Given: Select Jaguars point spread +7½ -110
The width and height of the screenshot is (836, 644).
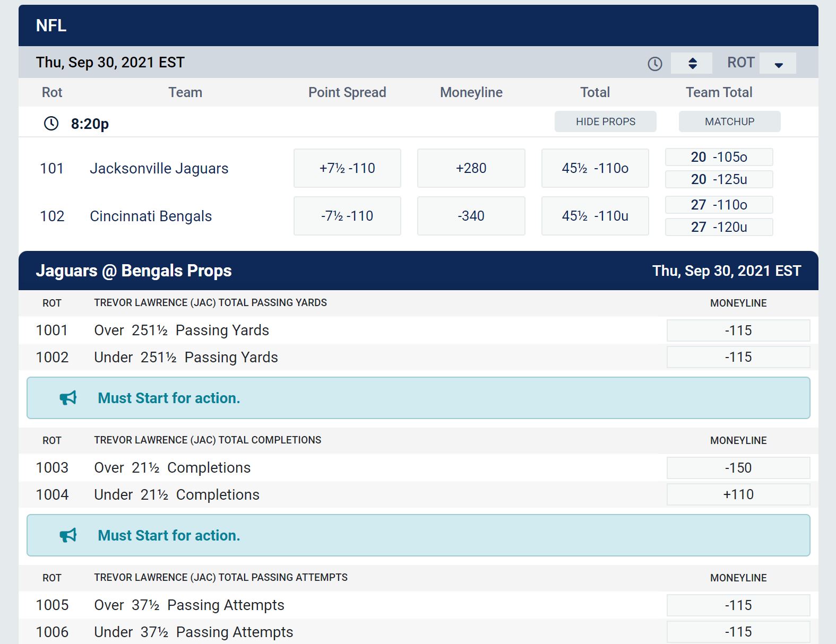Looking at the screenshot, I should [347, 168].
